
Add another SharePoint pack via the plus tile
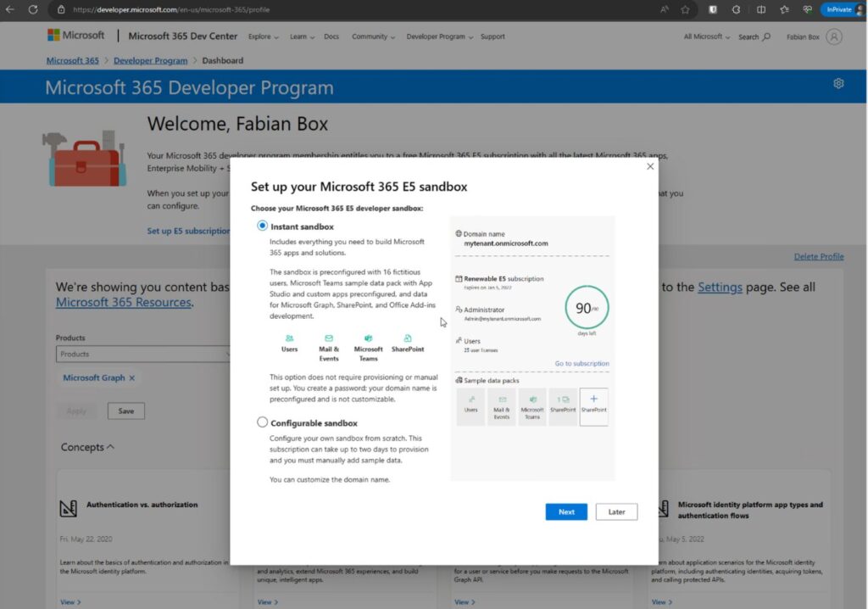(594, 405)
